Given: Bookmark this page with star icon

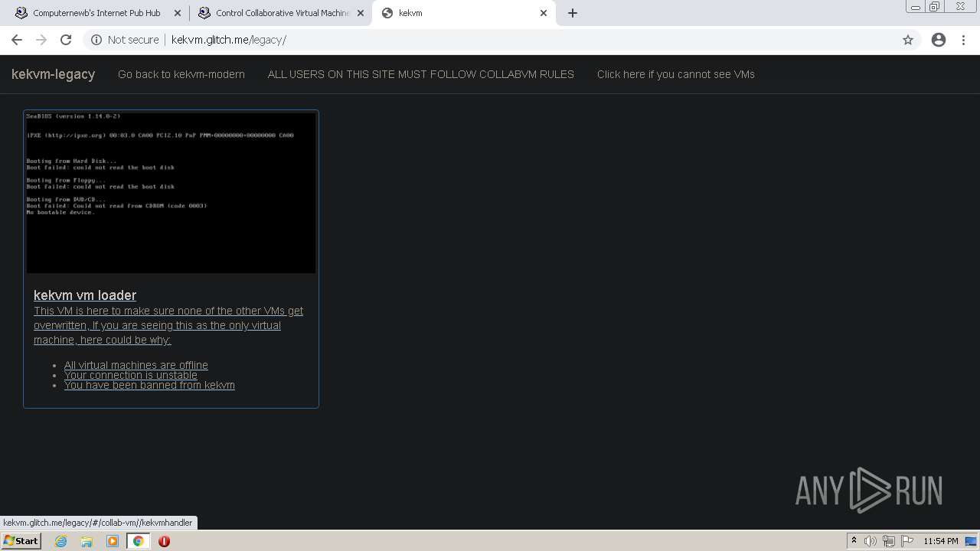Looking at the screenshot, I should pos(908,40).
